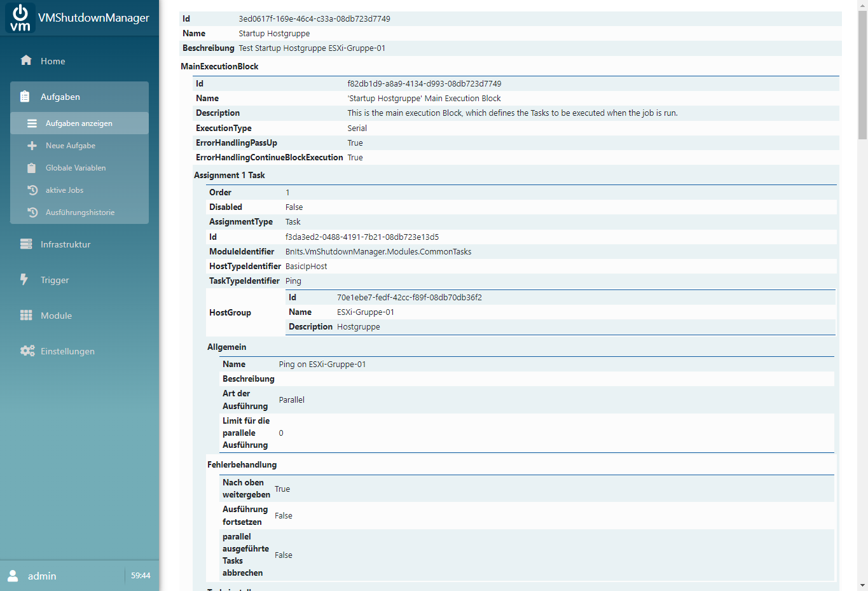
Task: Expand the Trigger menu
Action: (x=79, y=280)
